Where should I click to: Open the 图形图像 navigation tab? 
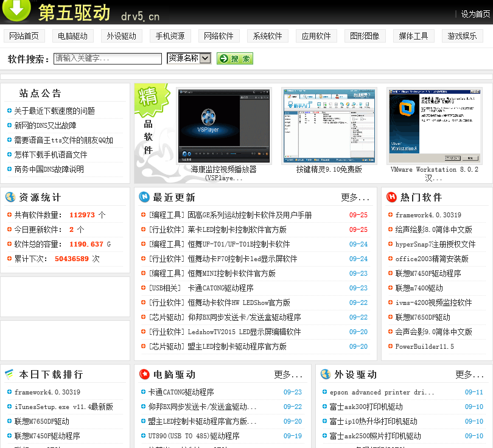click(365, 36)
